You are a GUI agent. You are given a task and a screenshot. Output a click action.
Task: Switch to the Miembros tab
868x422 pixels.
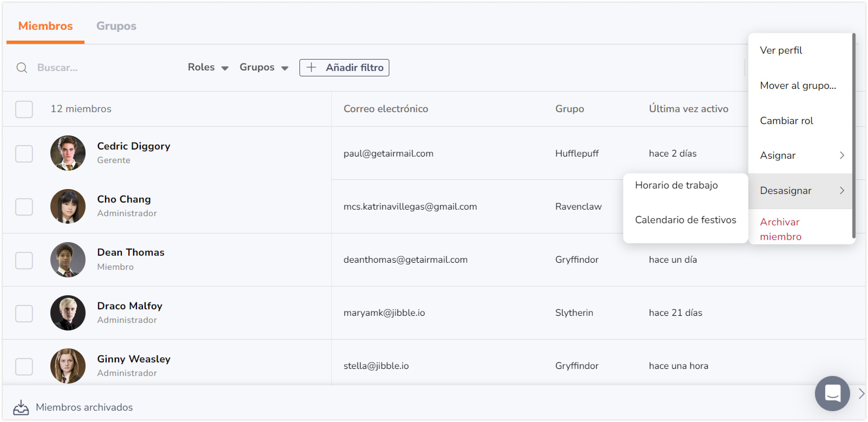point(45,26)
